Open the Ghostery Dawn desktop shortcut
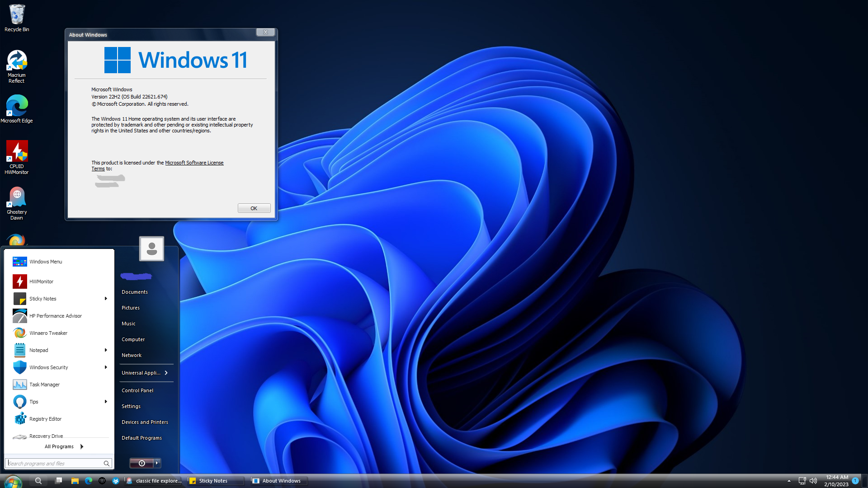 click(17, 202)
